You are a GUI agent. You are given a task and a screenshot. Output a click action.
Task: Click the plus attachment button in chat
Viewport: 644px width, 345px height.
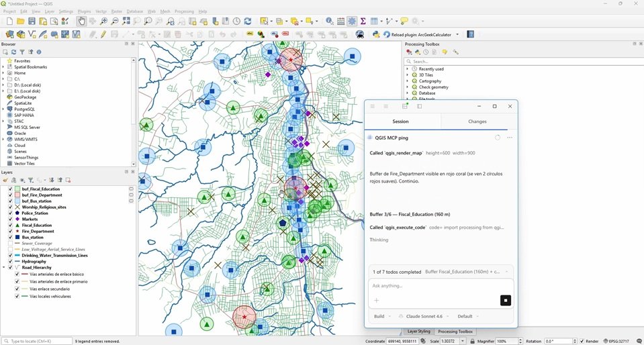(x=376, y=300)
